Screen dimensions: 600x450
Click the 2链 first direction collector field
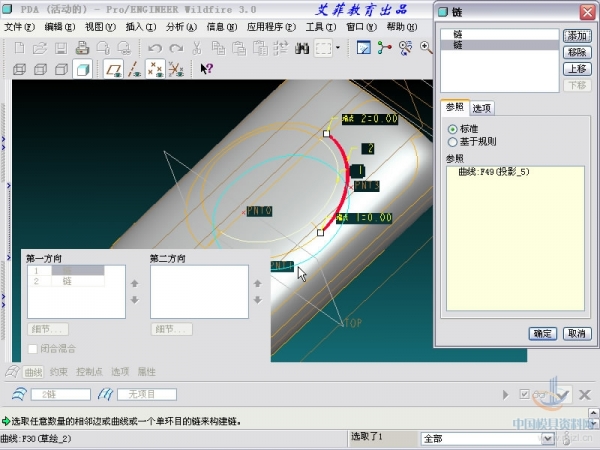(x=60, y=395)
